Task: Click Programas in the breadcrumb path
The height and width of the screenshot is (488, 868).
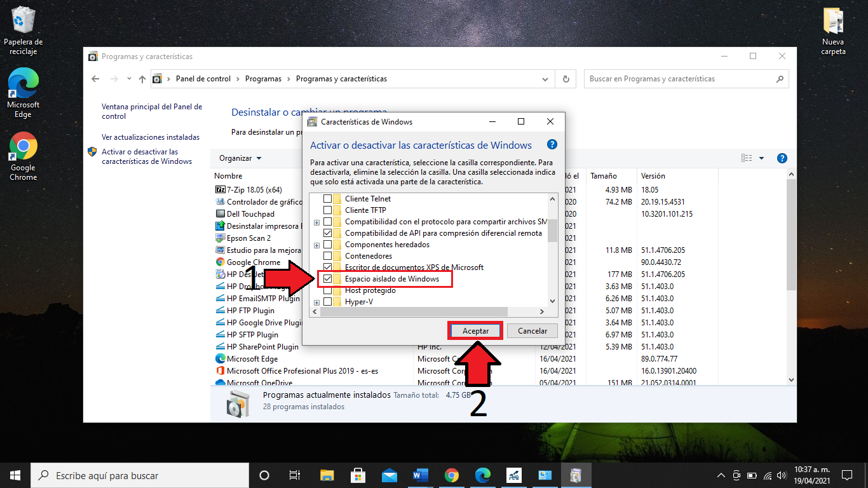Action: coord(263,79)
